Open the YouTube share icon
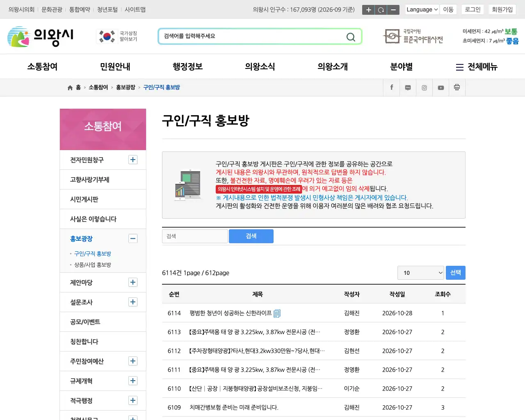 [441, 87]
